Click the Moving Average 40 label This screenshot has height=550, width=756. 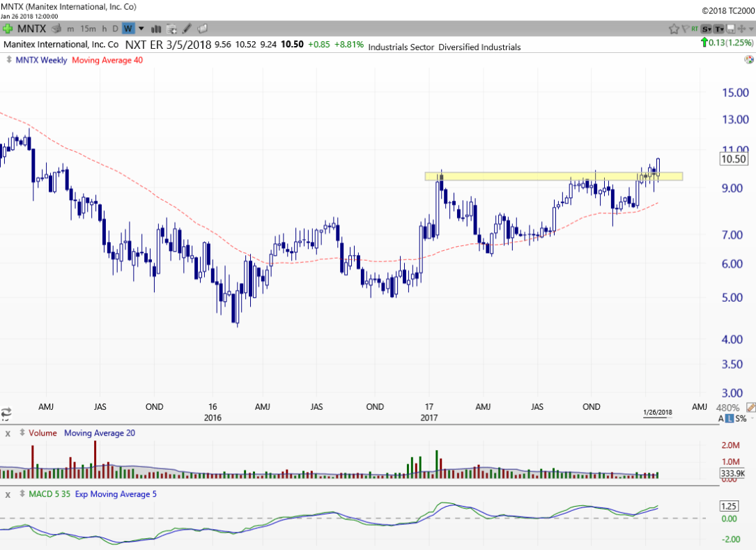(107, 60)
